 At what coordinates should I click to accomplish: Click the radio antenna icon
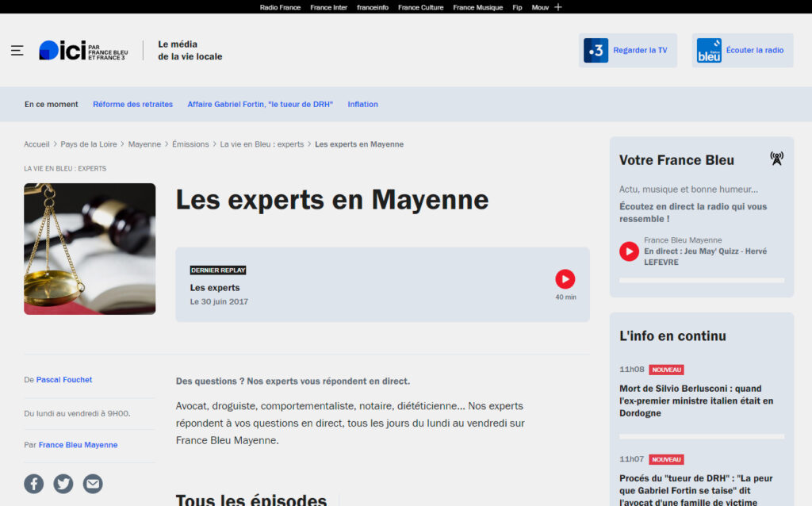pyautogui.click(x=776, y=159)
